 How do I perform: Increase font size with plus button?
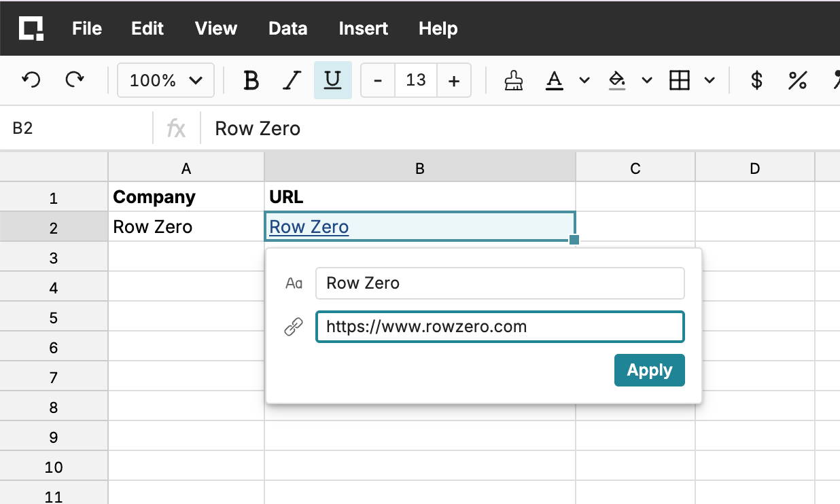coord(454,81)
